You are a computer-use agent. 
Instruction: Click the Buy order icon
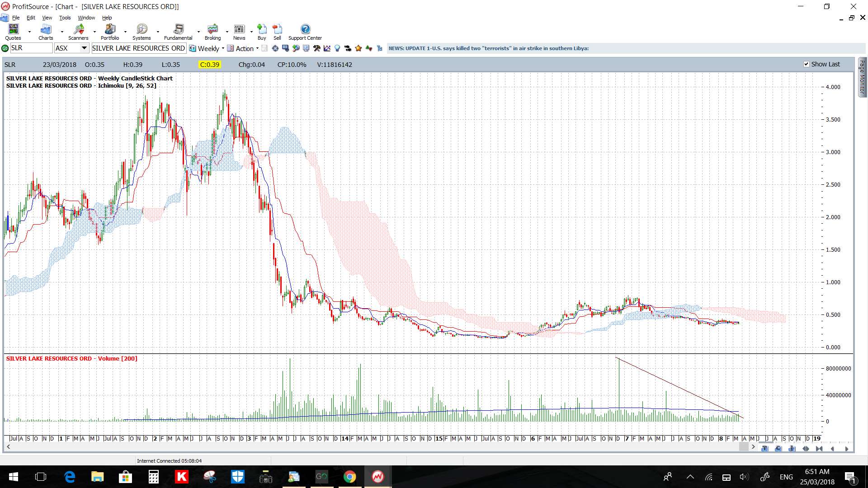click(262, 32)
